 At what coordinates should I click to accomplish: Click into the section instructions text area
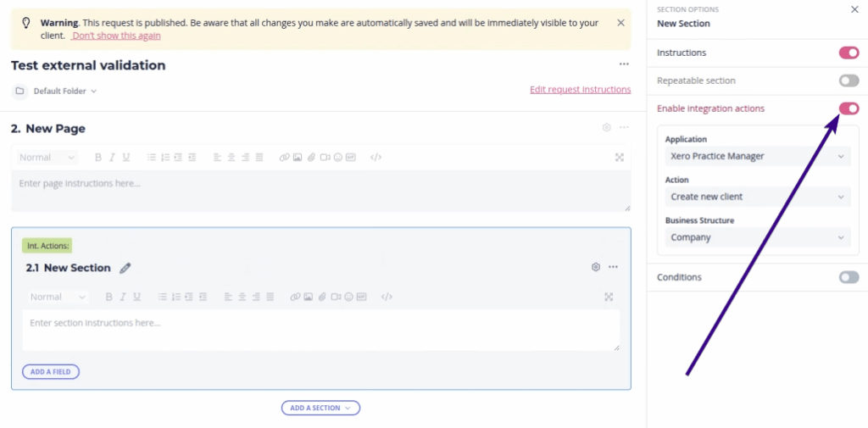(x=320, y=329)
